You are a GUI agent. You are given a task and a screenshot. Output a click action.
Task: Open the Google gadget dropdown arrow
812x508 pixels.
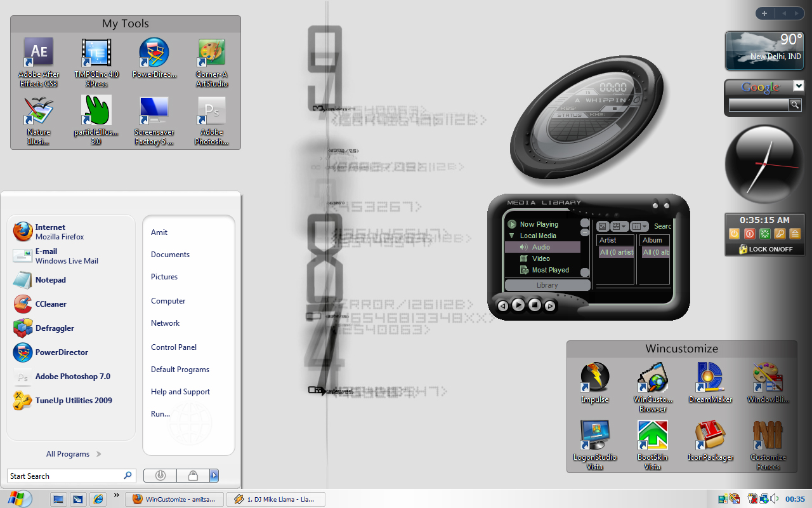(x=798, y=86)
